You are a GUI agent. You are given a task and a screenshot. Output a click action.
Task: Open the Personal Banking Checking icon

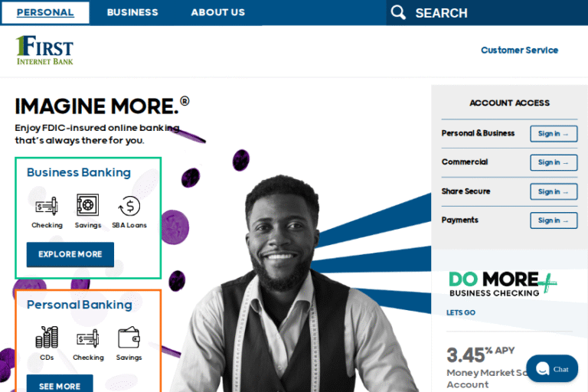[x=88, y=338]
